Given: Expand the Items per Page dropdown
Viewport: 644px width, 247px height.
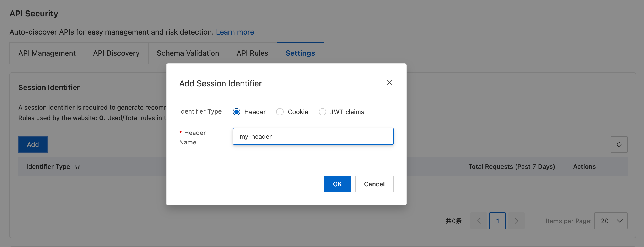Looking at the screenshot, I should tap(611, 221).
